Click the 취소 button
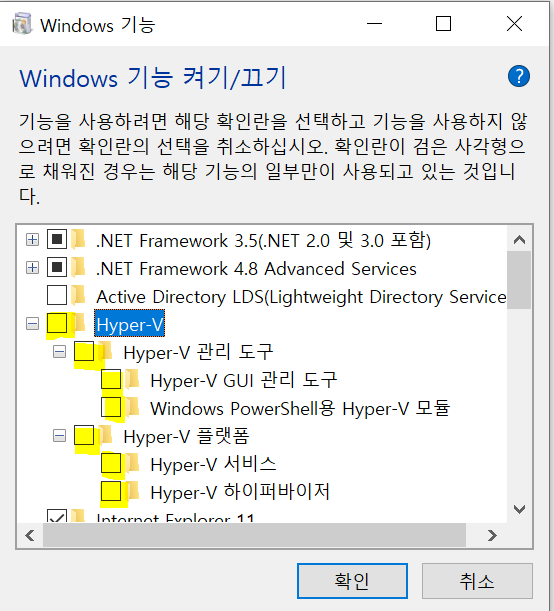The width and height of the screenshot is (554, 611). (x=477, y=581)
